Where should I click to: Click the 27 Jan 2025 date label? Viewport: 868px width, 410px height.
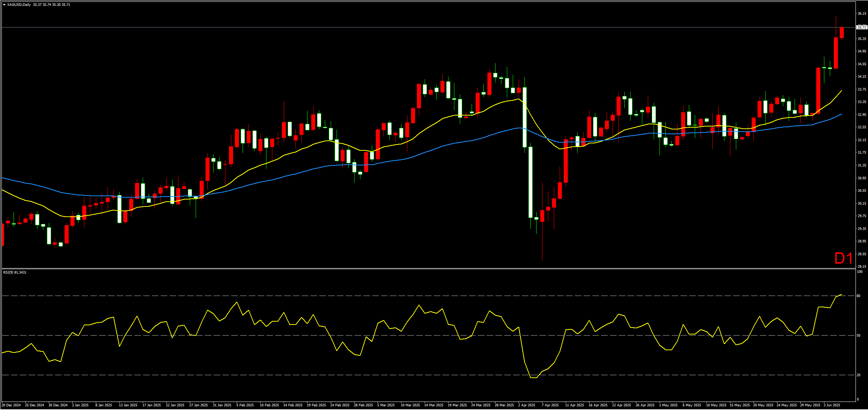199,405
